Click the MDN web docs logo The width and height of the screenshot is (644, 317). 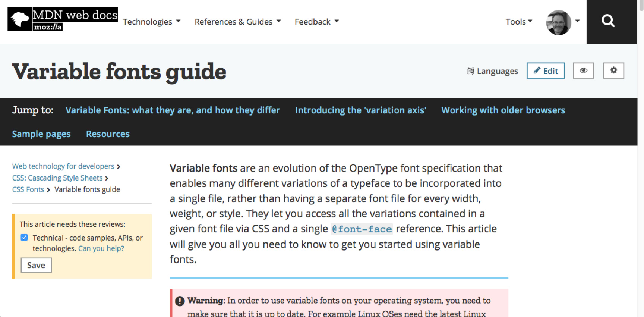coord(63,19)
